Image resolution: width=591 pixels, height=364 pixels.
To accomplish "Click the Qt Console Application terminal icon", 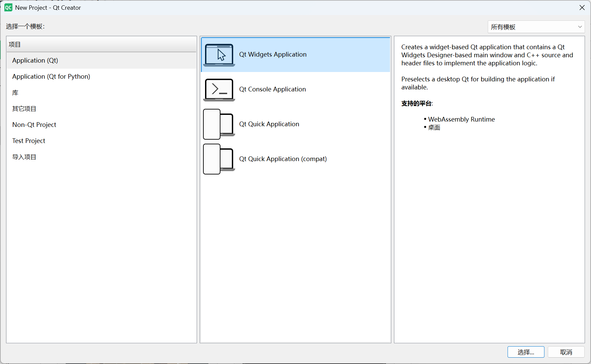I will click(219, 90).
